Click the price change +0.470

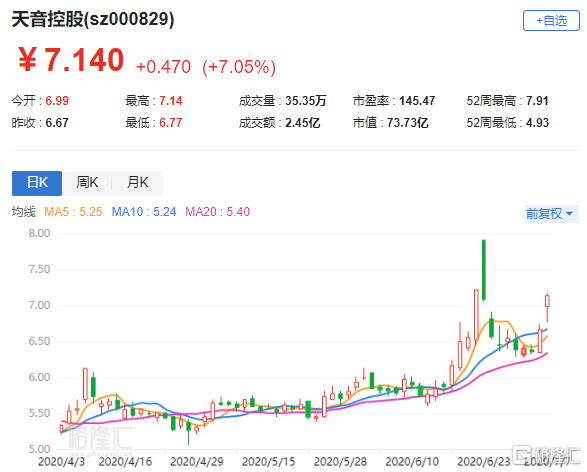164,67
